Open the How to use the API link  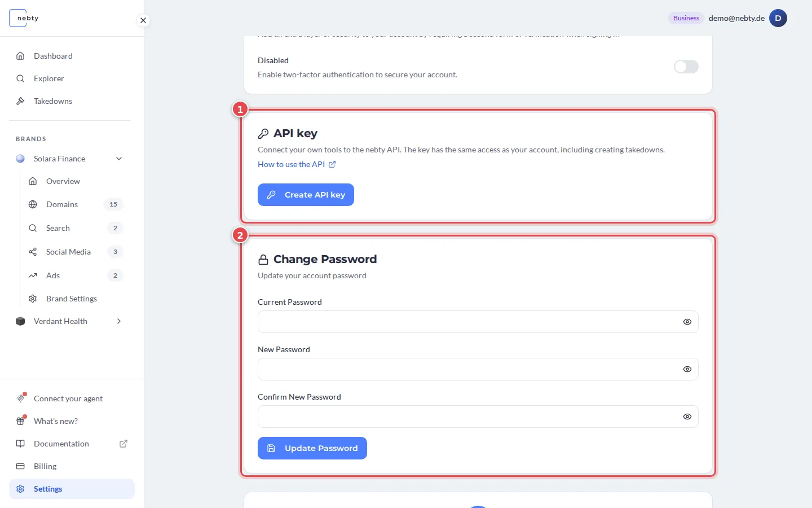coord(297,164)
